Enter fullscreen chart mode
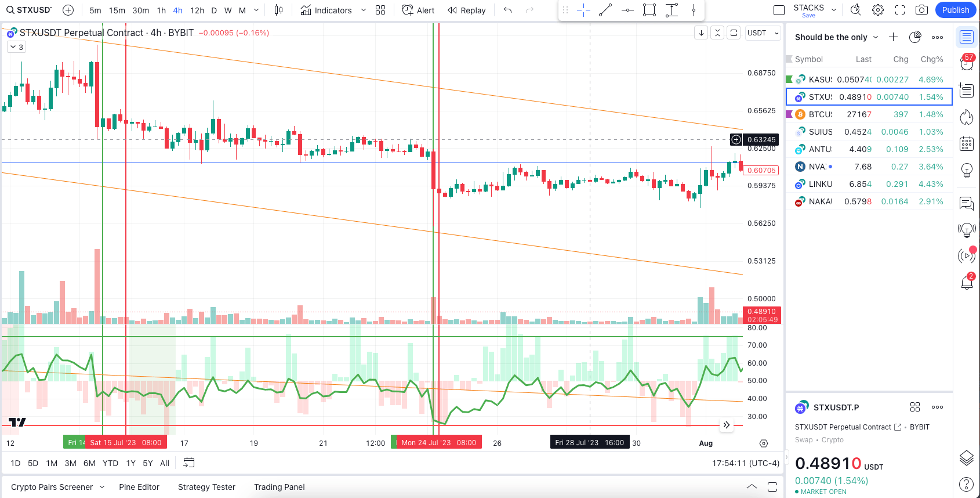This screenshot has width=980, height=498. [x=900, y=10]
